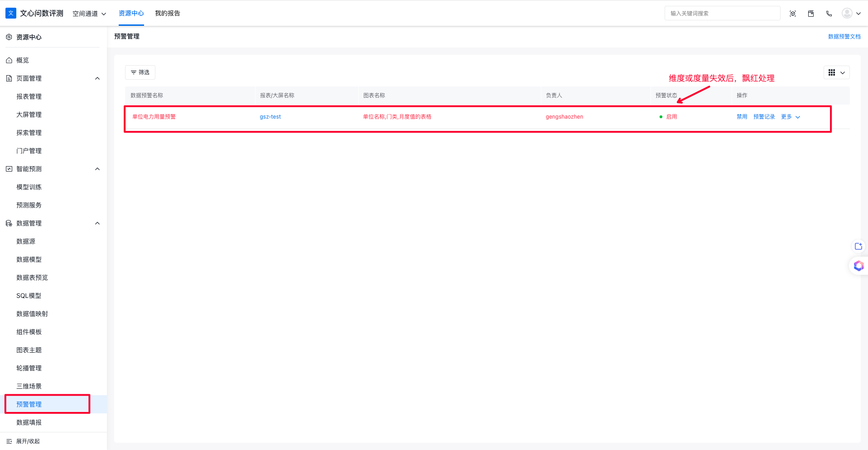This screenshot has height=450, width=868.
Task: Open 预警记录 for the alert row
Action: click(x=764, y=117)
